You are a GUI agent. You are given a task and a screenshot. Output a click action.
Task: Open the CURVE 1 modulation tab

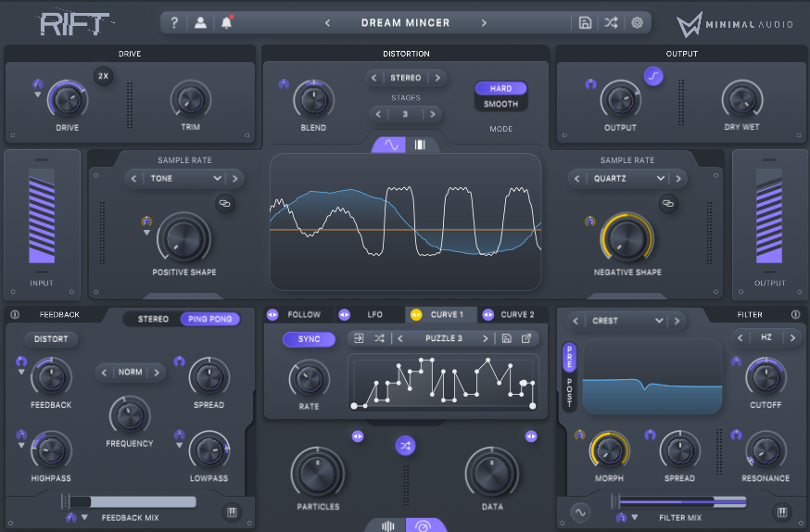[440, 314]
